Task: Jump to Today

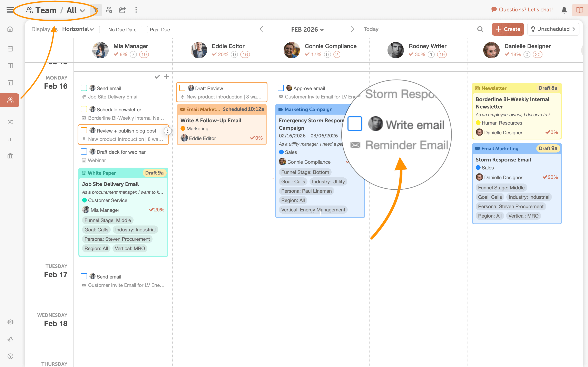Action: click(x=371, y=29)
